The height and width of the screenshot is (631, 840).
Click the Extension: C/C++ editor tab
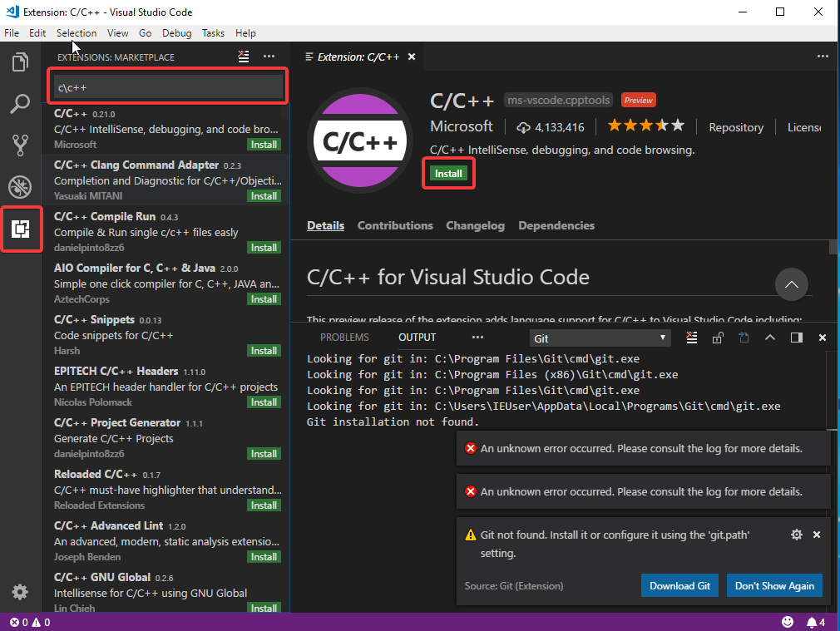click(x=358, y=57)
